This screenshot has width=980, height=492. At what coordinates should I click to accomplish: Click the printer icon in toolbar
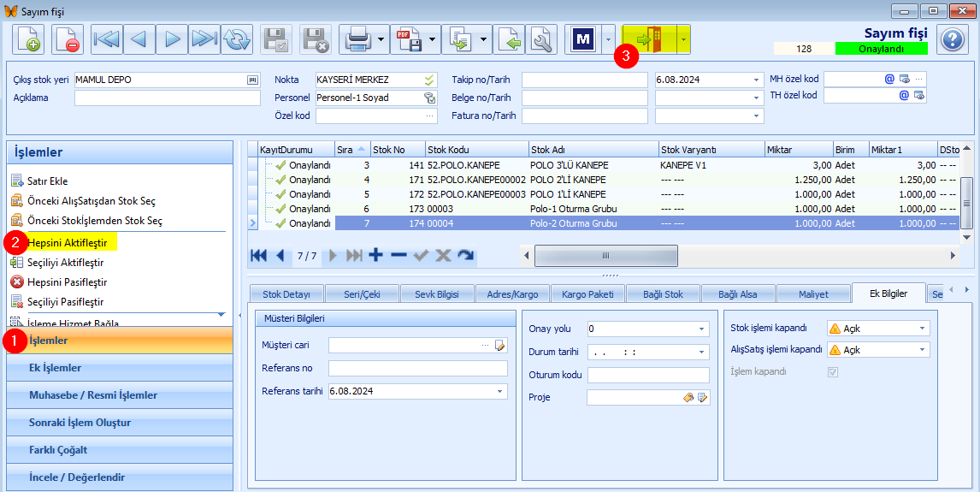pyautogui.click(x=358, y=39)
